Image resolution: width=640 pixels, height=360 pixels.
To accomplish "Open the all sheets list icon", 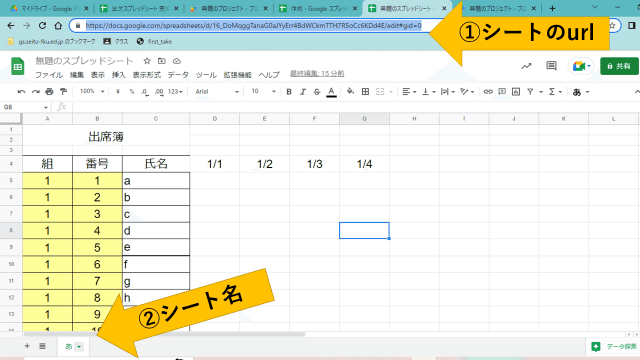I will coord(42,346).
